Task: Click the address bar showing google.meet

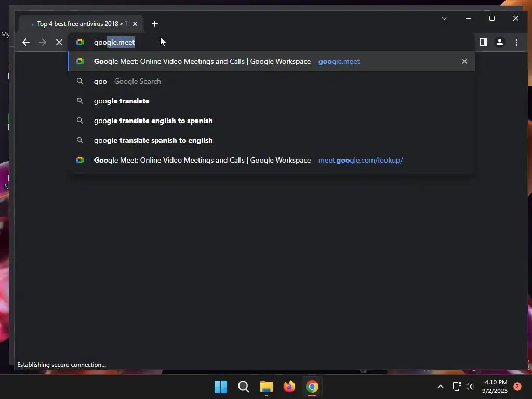Action: point(271,42)
